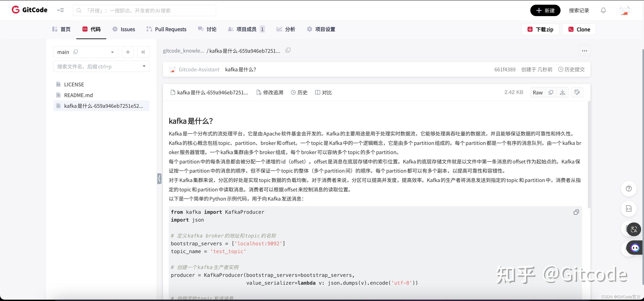Select README.md in the file tree
This screenshot has width=644, height=301.
[x=78, y=95]
